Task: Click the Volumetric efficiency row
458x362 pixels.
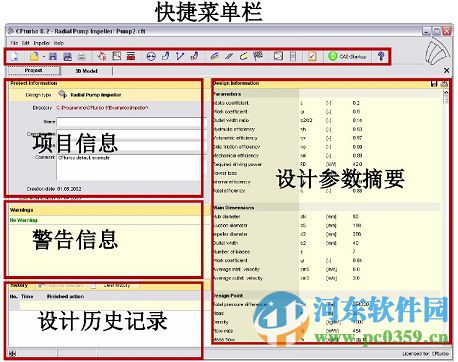Action: (327, 138)
